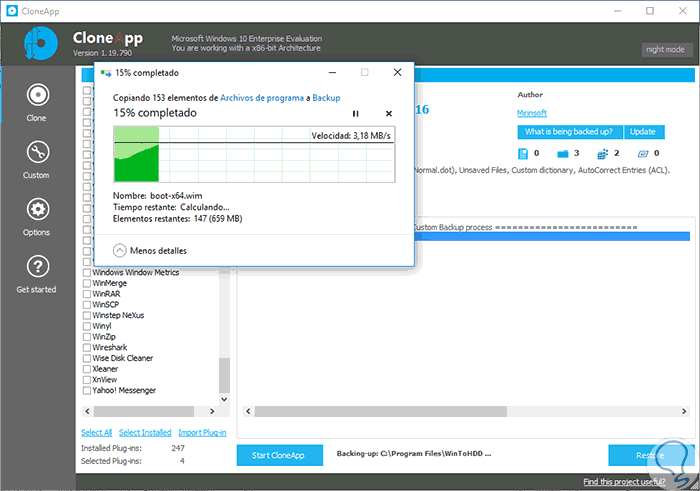Tick the Winstep NeXus checkbox
The width and height of the screenshot is (700, 491).
coord(87,315)
